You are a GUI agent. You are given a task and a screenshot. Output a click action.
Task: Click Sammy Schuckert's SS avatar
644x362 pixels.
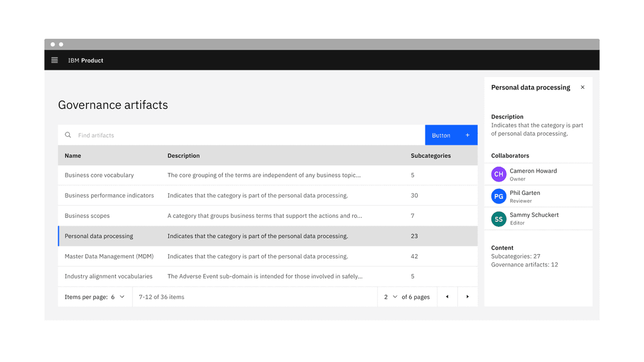[x=498, y=218]
